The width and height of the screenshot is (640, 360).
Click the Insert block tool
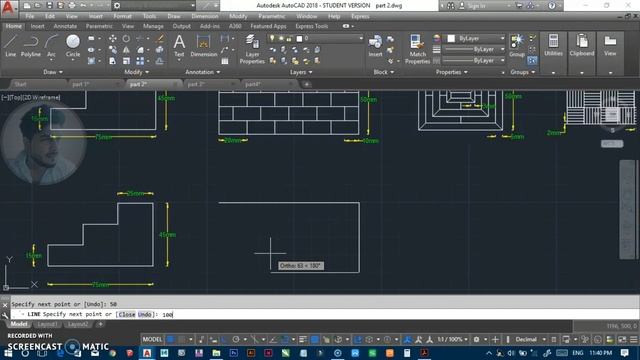coord(375,46)
